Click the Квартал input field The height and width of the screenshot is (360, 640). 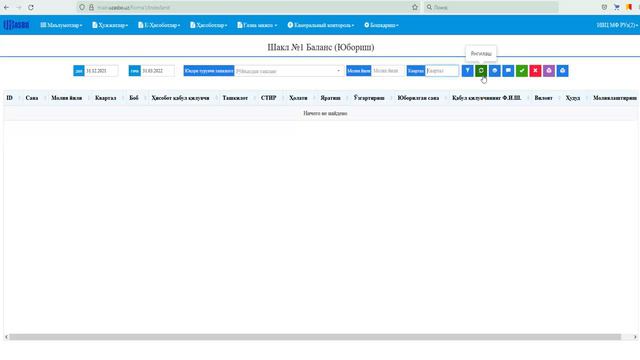tap(442, 71)
